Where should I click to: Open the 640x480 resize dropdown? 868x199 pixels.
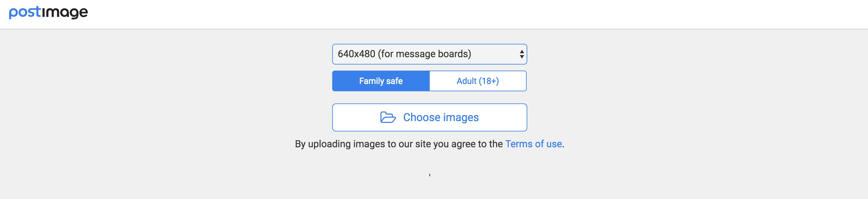(429, 54)
